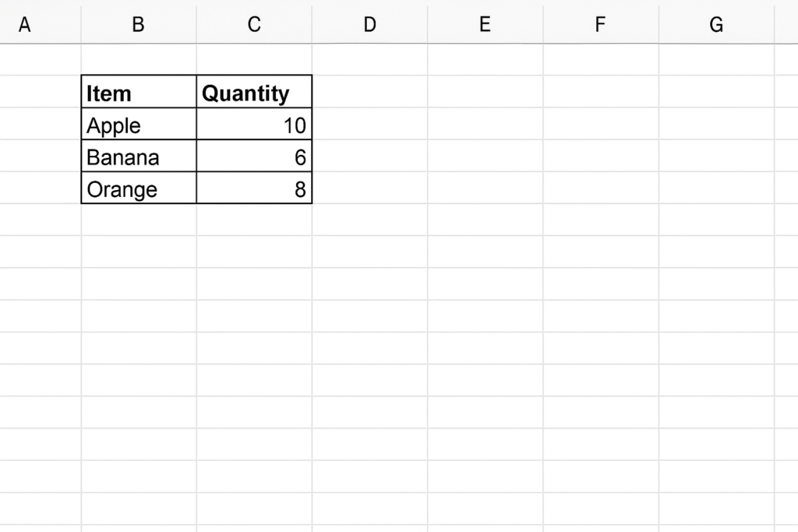Screen dimensions: 798x532
Task: Click the Quantity header cell
Action: tap(254, 92)
